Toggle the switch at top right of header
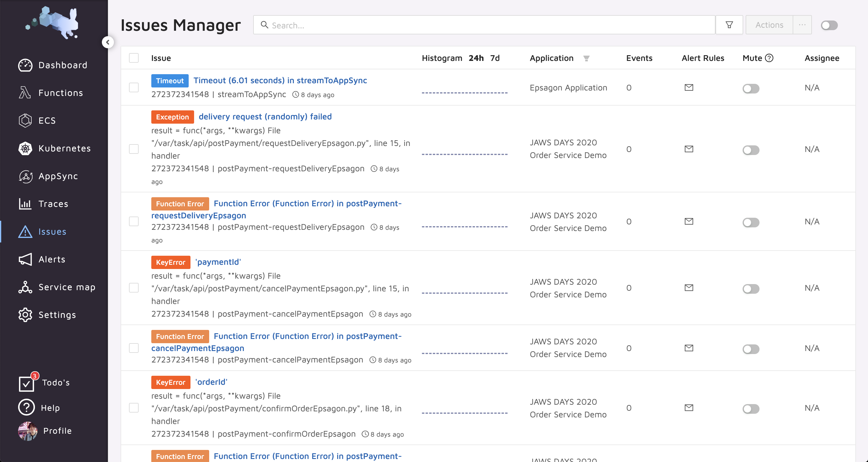Screen dimensions: 868x462 tap(829, 25)
